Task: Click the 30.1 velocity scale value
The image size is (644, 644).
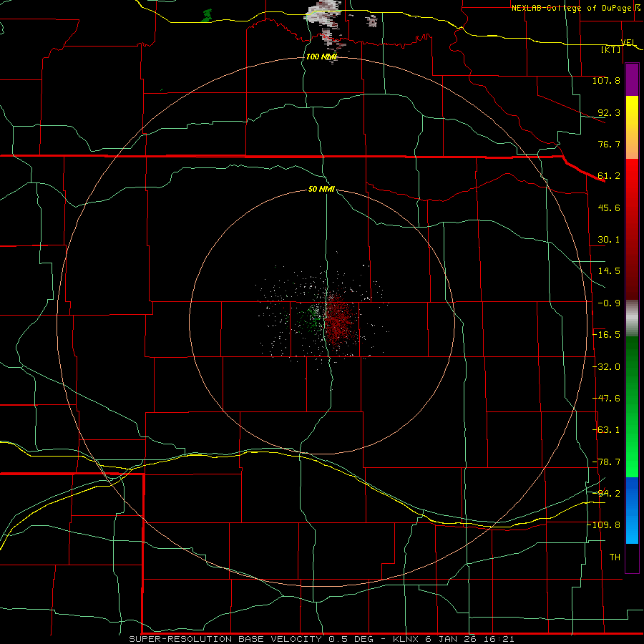Action: point(609,240)
